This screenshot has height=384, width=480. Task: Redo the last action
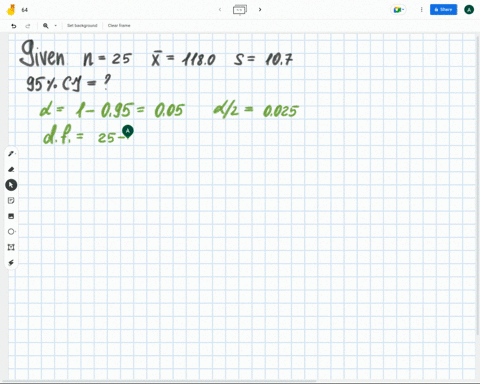click(x=28, y=26)
